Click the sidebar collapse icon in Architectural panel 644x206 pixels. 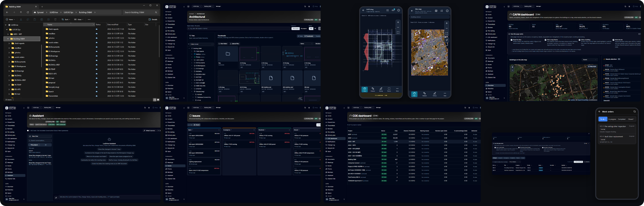(x=188, y=6)
